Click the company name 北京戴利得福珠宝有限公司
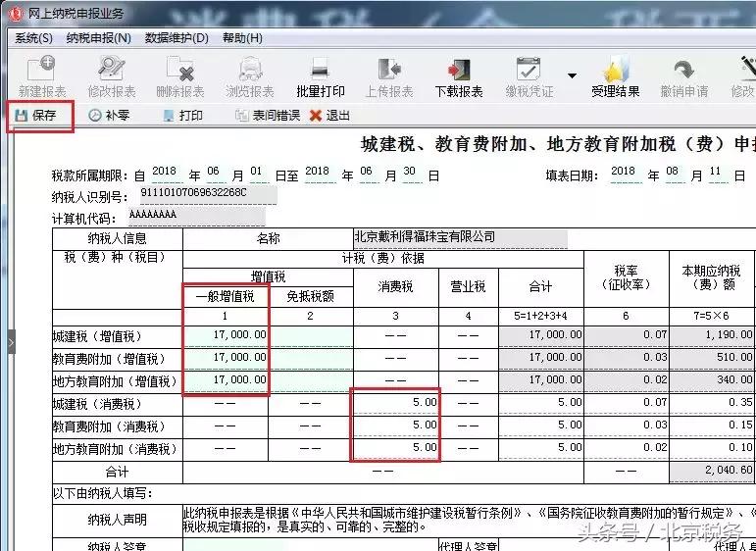Image resolution: width=756 pixels, height=551 pixels. point(460,238)
